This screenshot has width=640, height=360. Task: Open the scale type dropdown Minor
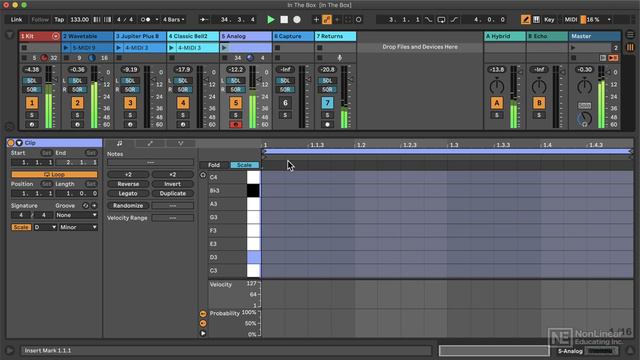(x=78, y=227)
